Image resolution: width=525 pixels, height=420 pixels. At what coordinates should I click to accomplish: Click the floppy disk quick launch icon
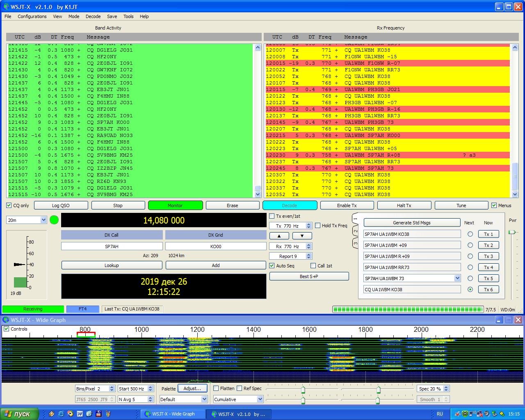(98, 414)
